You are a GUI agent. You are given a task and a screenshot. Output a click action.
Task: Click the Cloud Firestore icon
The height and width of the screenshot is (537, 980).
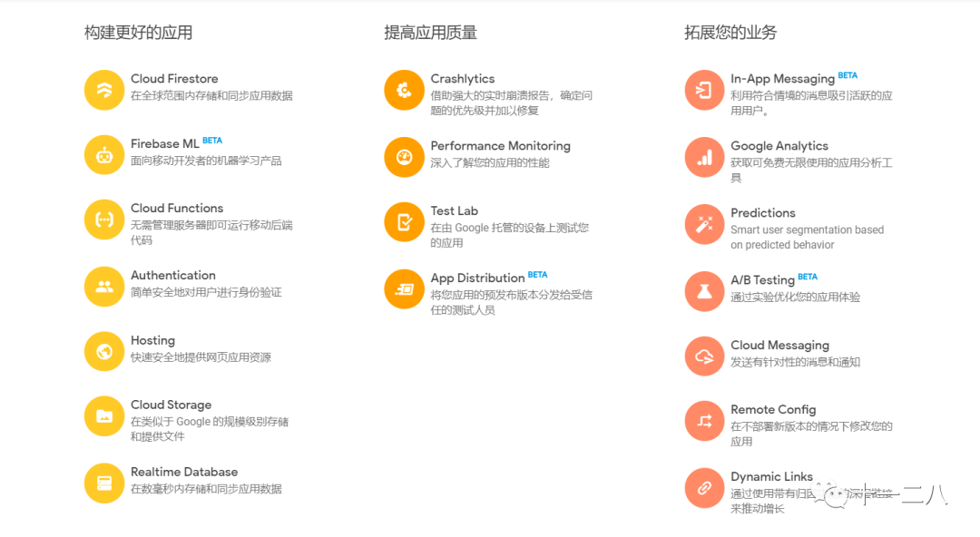pos(104,89)
